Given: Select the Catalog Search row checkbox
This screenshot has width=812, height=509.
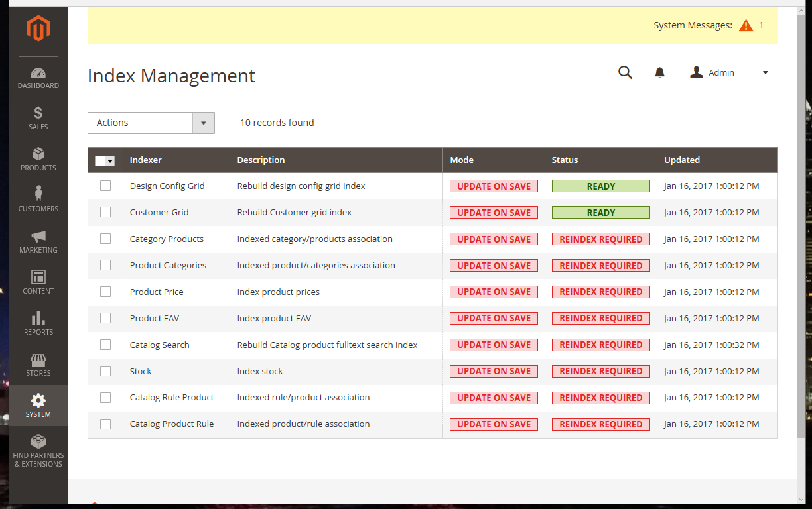Looking at the screenshot, I should click(x=105, y=345).
